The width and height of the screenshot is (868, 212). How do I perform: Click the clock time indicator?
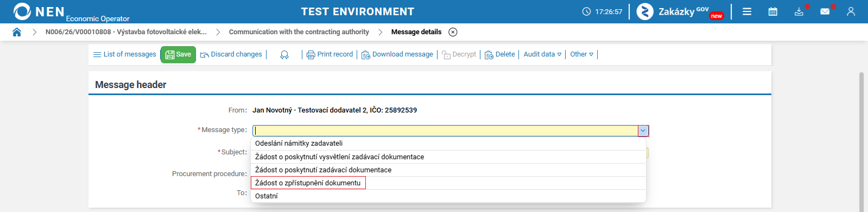pos(602,11)
